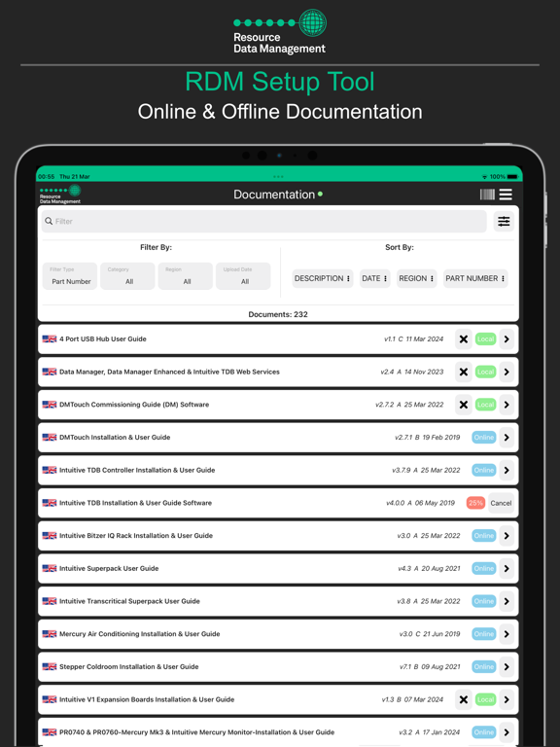
Task: Click into the Filter search field
Action: click(x=264, y=222)
